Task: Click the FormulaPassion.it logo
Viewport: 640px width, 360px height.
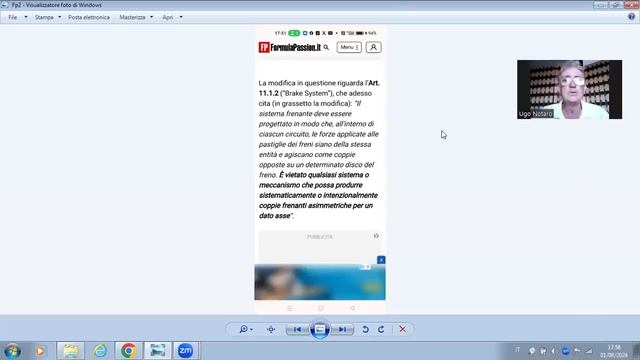Action: coord(289,47)
